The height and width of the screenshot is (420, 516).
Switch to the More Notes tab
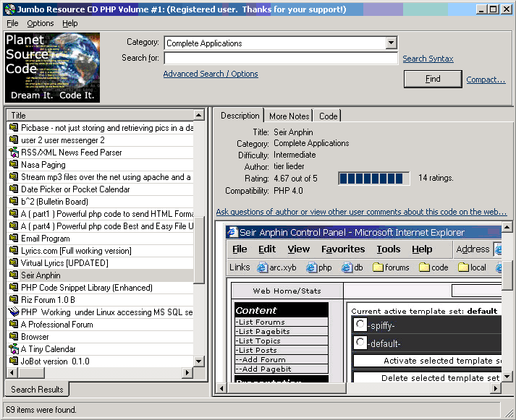289,116
